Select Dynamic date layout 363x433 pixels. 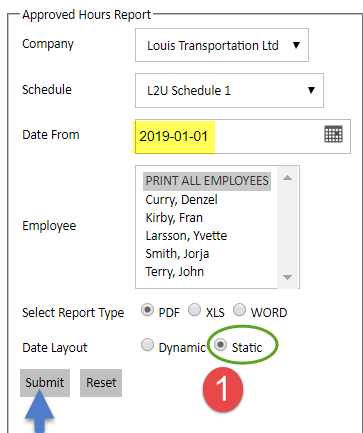click(147, 345)
